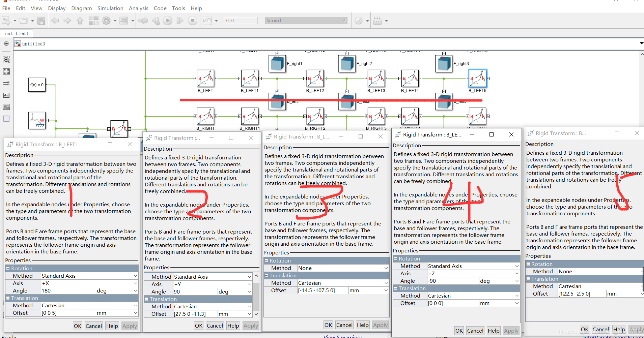
Task: Open the Tools menu
Action: (x=178, y=8)
